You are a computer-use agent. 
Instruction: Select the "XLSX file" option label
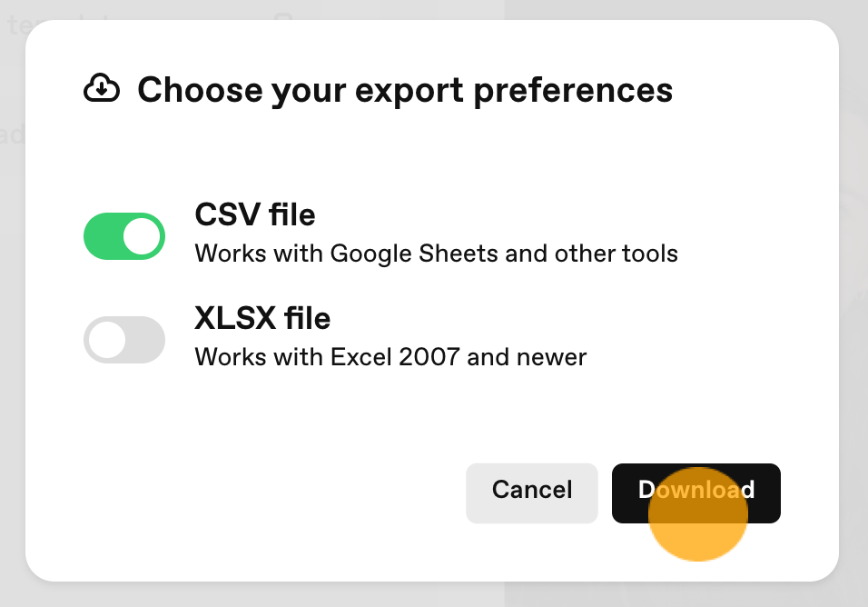(262, 318)
